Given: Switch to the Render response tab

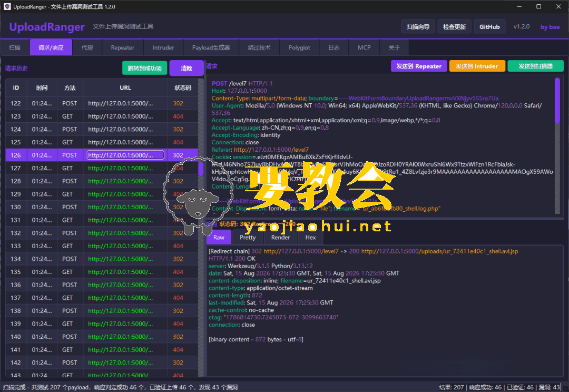Looking at the screenshot, I should click(280, 238).
